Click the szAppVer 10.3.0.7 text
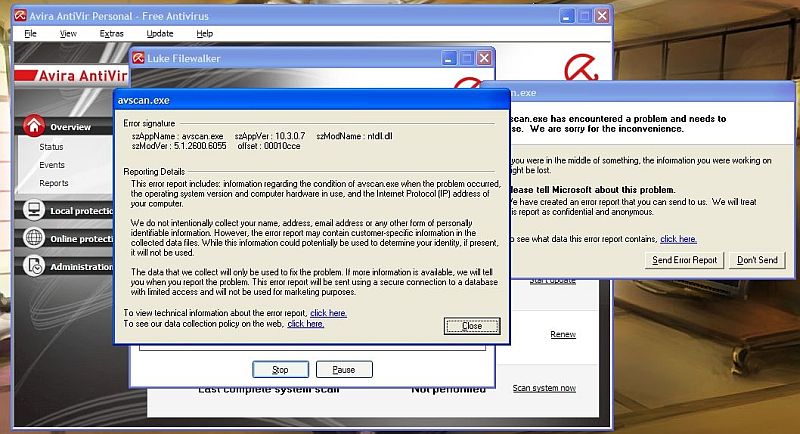 click(x=270, y=136)
